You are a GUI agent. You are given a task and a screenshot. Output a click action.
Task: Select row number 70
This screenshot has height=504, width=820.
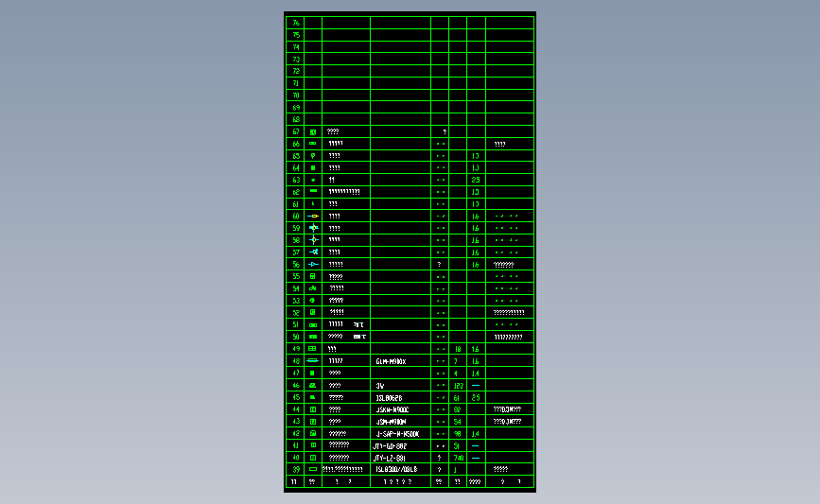pyautogui.click(x=296, y=96)
